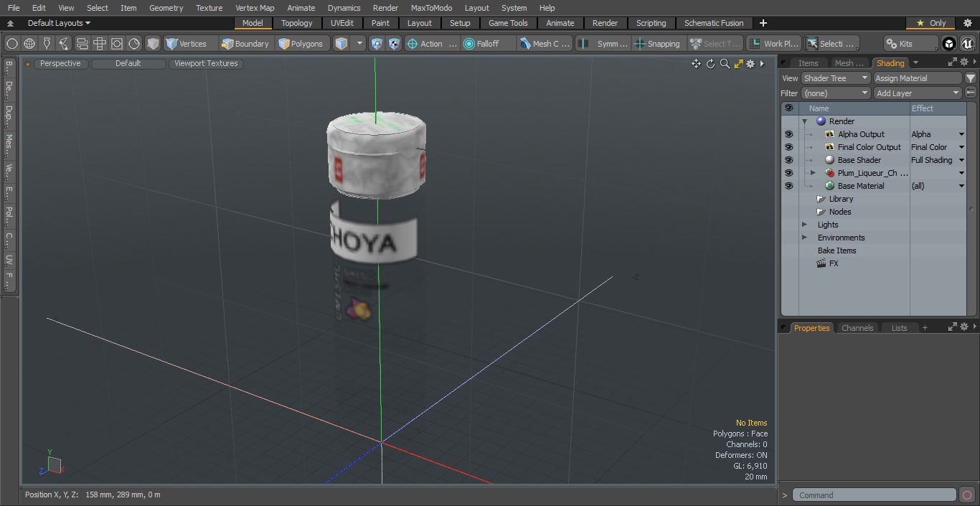Expand the Lights tree item
Viewport: 980px width, 506px height.
[804, 225]
